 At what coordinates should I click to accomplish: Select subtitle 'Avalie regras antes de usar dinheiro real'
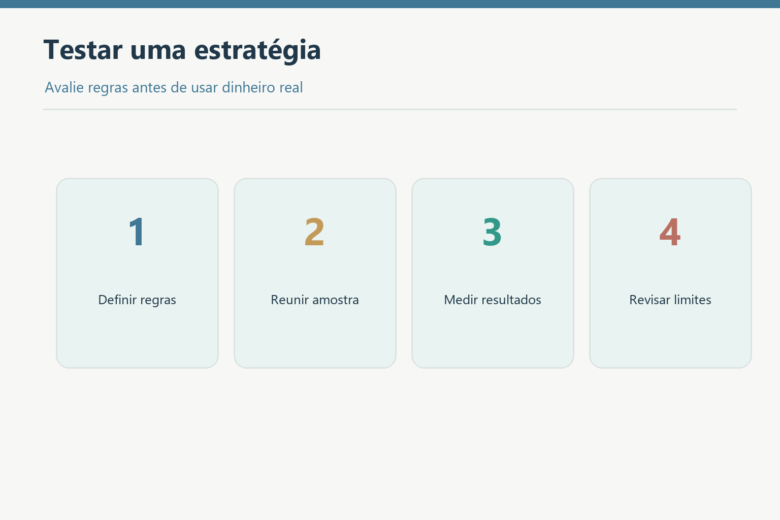coord(174,88)
